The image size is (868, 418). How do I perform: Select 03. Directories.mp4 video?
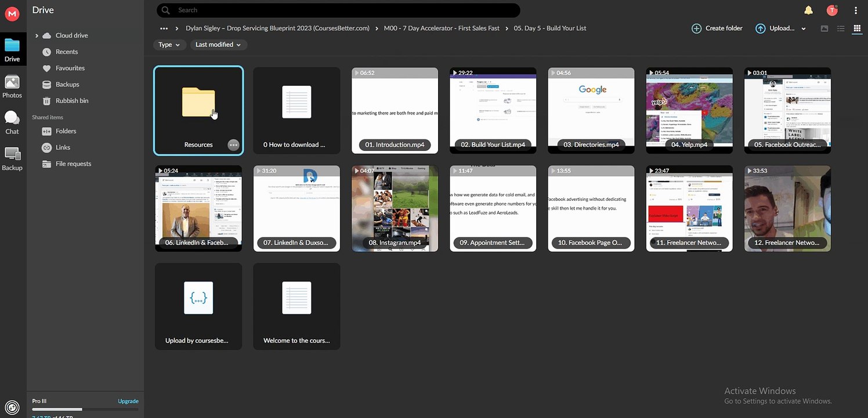coord(591,111)
